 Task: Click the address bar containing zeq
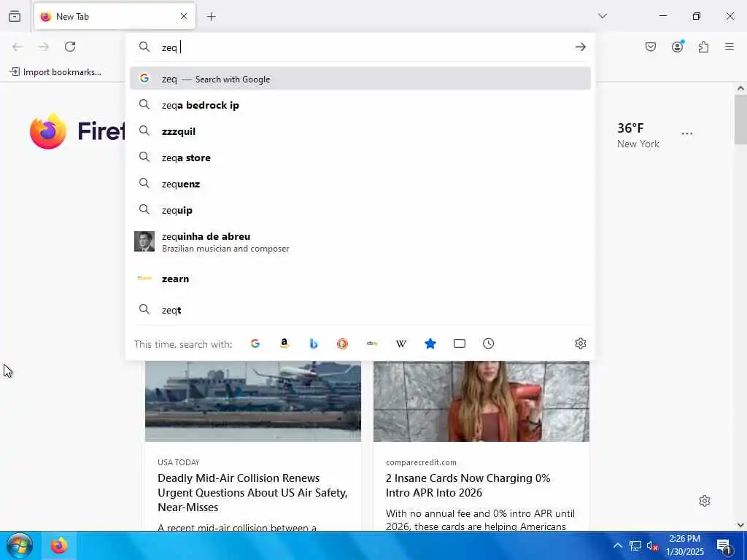pyautogui.click(x=362, y=47)
